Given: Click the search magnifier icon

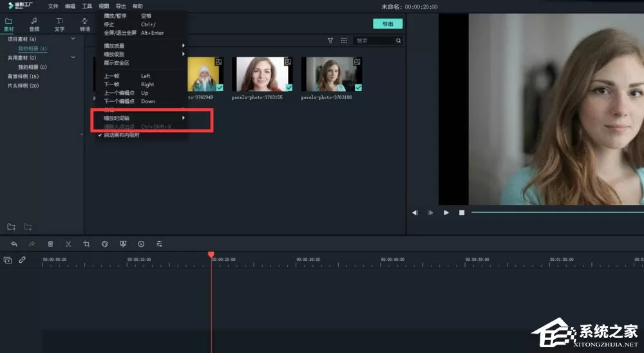Looking at the screenshot, I should coord(399,41).
